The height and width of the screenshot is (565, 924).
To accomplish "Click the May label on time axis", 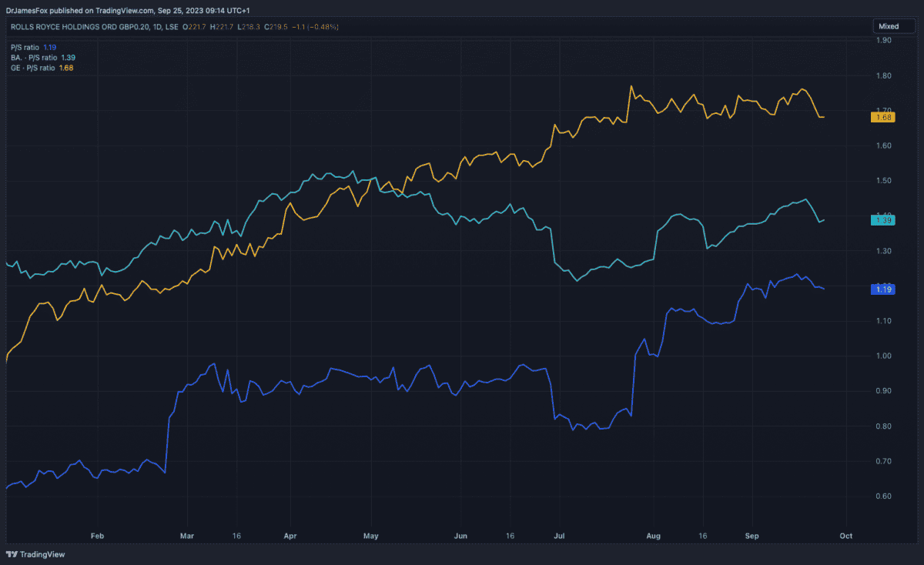I will pyautogui.click(x=371, y=534).
